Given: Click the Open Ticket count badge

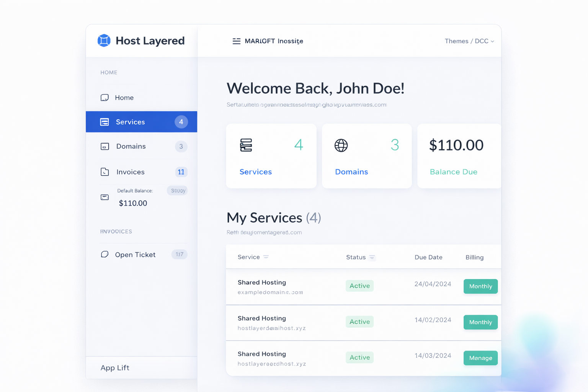Looking at the screenshot, I should click(x=180, y=254).
